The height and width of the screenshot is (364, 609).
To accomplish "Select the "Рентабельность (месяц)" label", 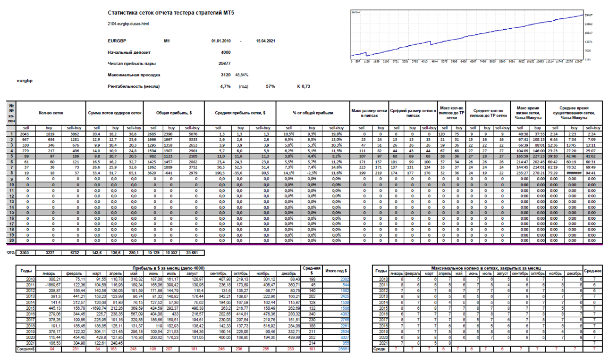I will coord(134,87).
